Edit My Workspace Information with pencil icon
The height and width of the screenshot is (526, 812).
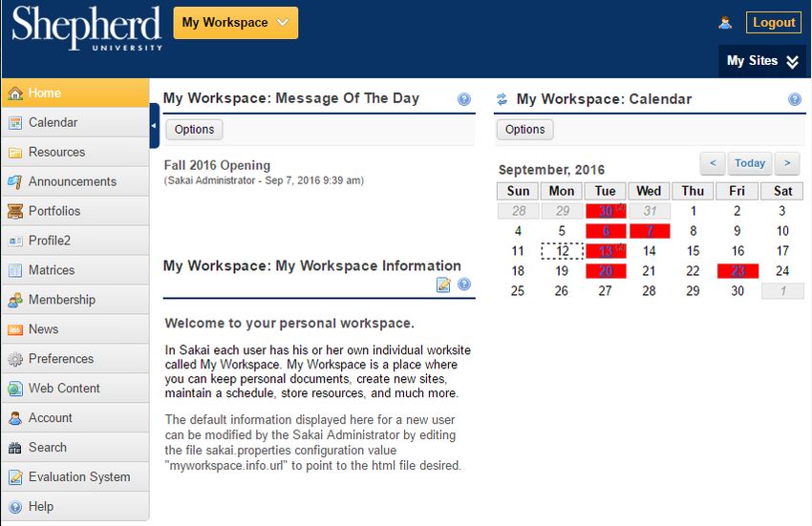(x=443, y=284)
